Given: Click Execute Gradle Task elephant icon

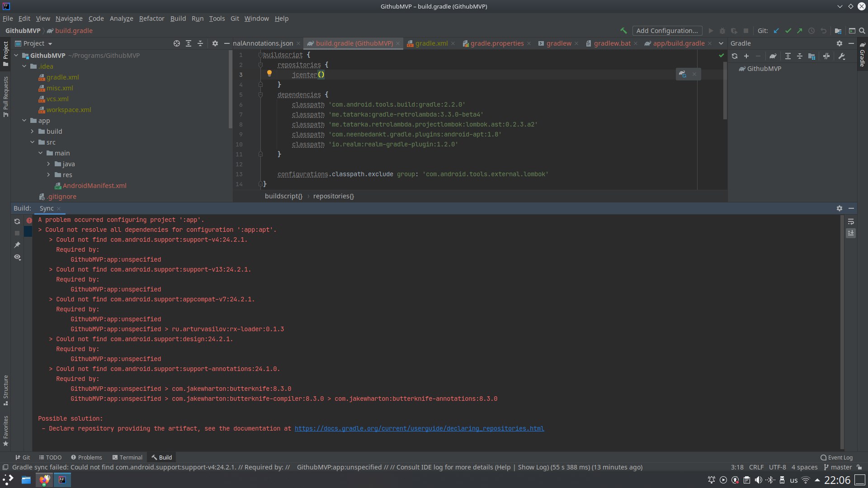Looking at the screenshot, I should pyautogui.click(x=773, y=56).
